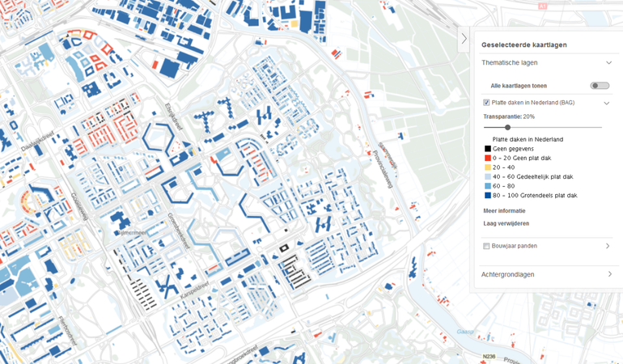This screenshot has width=623, height=364.
Task: Collapse the Thematische lagen section
Action: tap(608, 63)
